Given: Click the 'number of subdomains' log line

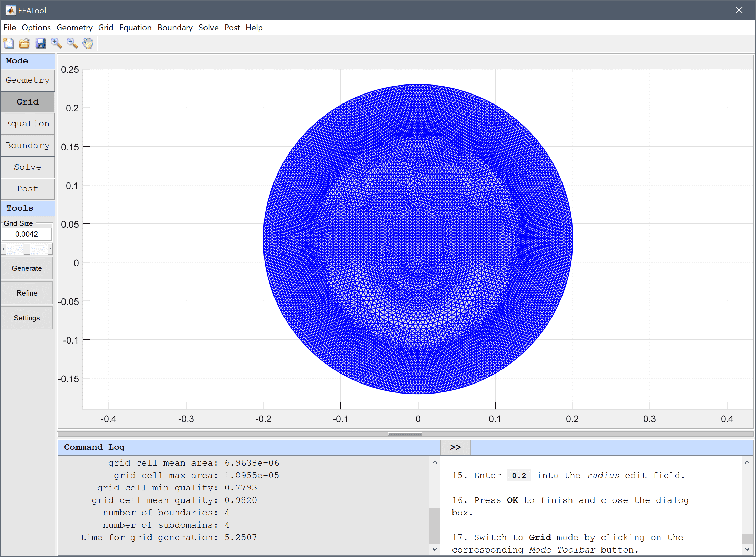Looking at the screenshot, I should point(166,525).
